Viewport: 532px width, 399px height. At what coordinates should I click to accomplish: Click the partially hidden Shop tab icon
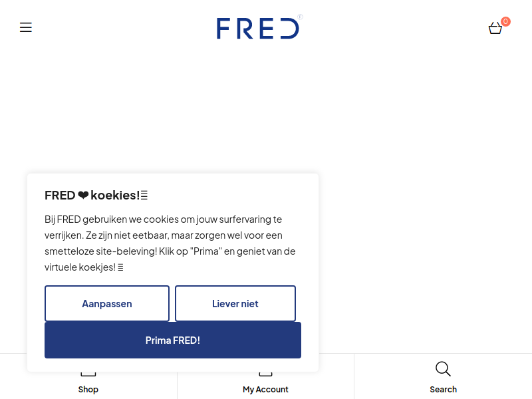click(x=88, y=374)
